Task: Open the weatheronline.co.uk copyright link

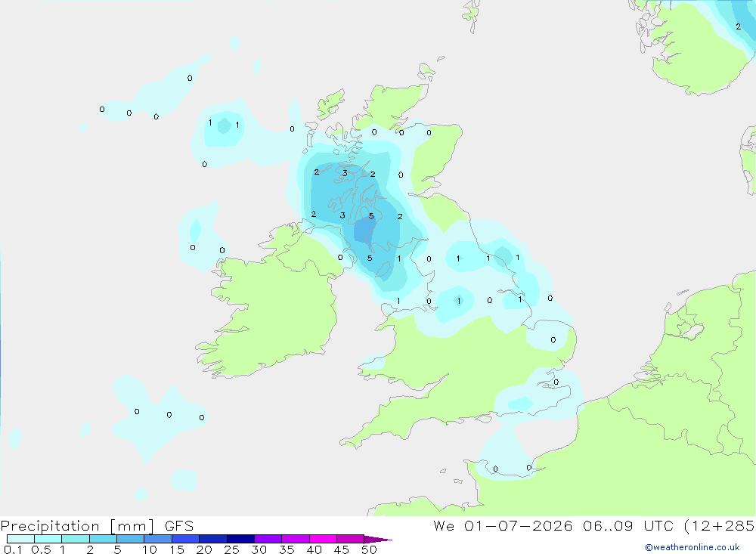Action: 692,547
